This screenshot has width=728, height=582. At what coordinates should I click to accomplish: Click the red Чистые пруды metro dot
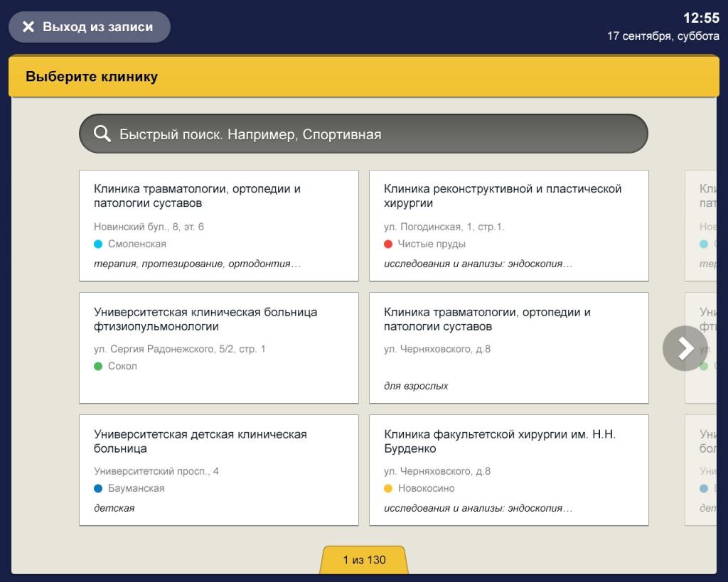pos(388,244)
